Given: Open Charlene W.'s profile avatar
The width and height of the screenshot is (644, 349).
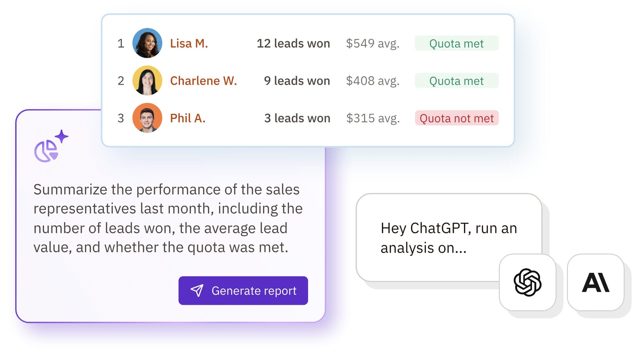Looking at the screenshot, I should point(147,81).
